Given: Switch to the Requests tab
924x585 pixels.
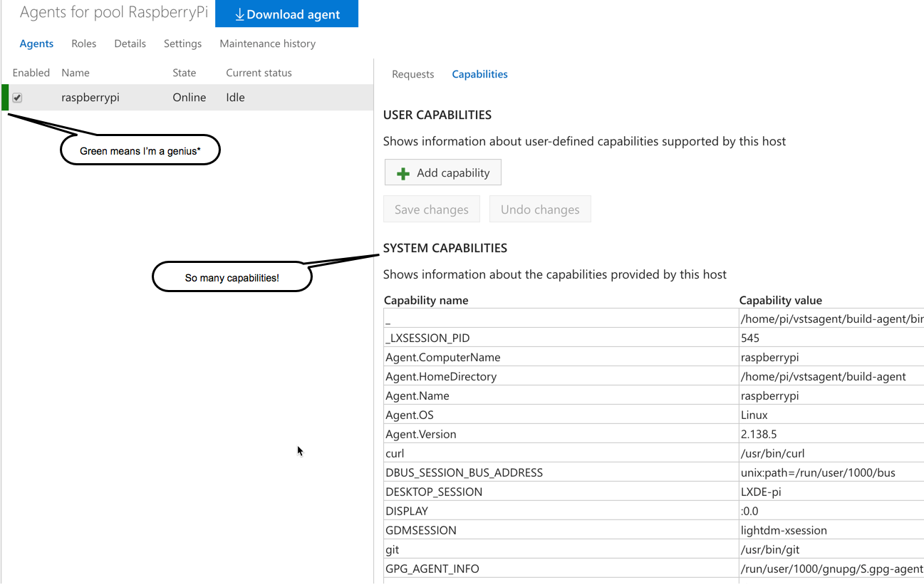Looking at the screenshot, I should coord(412,74).
